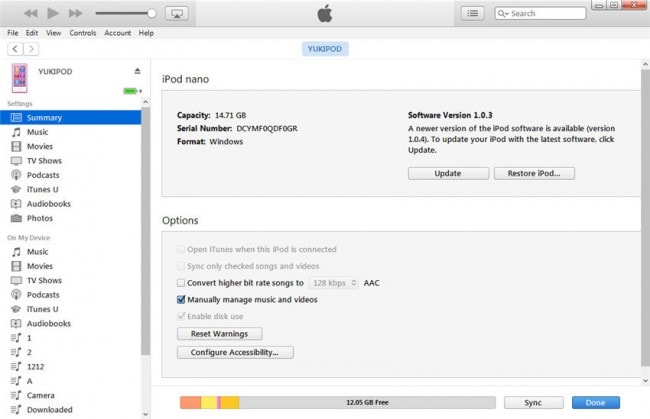Select iTunes U icon under Settings
650x419 pixels.
coord(16,189)
